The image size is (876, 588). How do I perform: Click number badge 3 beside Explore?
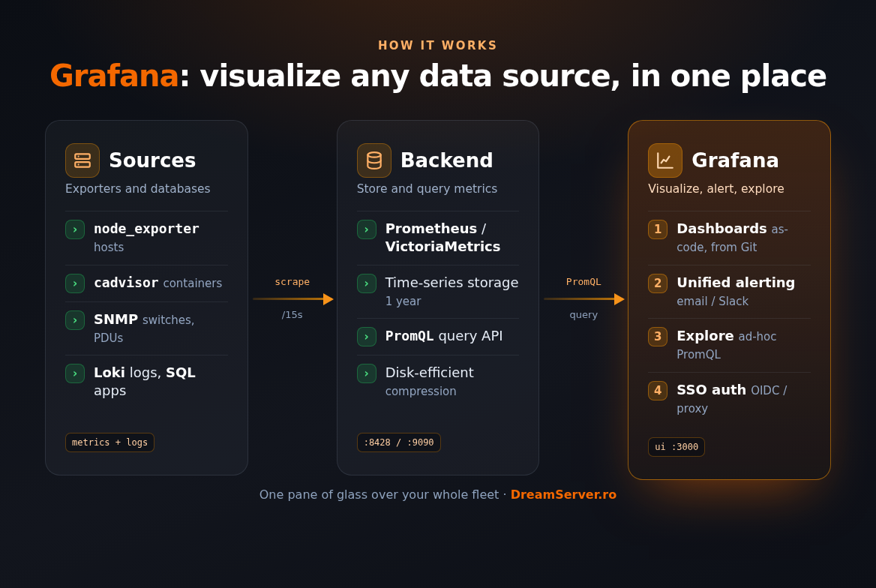(658, 337)
